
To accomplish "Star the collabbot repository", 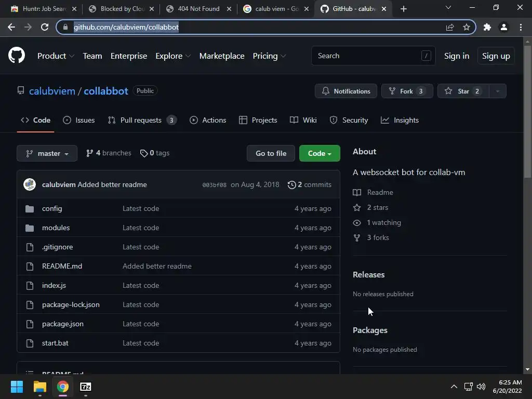I will (x=463, y=91).
